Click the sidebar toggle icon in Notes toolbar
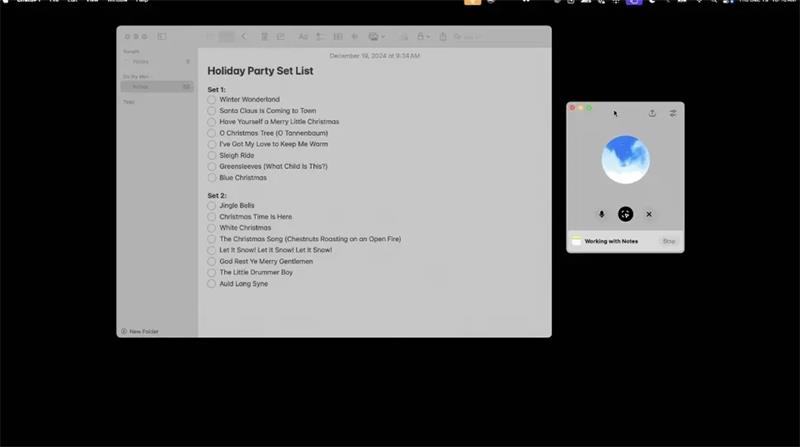Image resolution: width=800 pixels, height=447 pixels. [x=162, y=37]
